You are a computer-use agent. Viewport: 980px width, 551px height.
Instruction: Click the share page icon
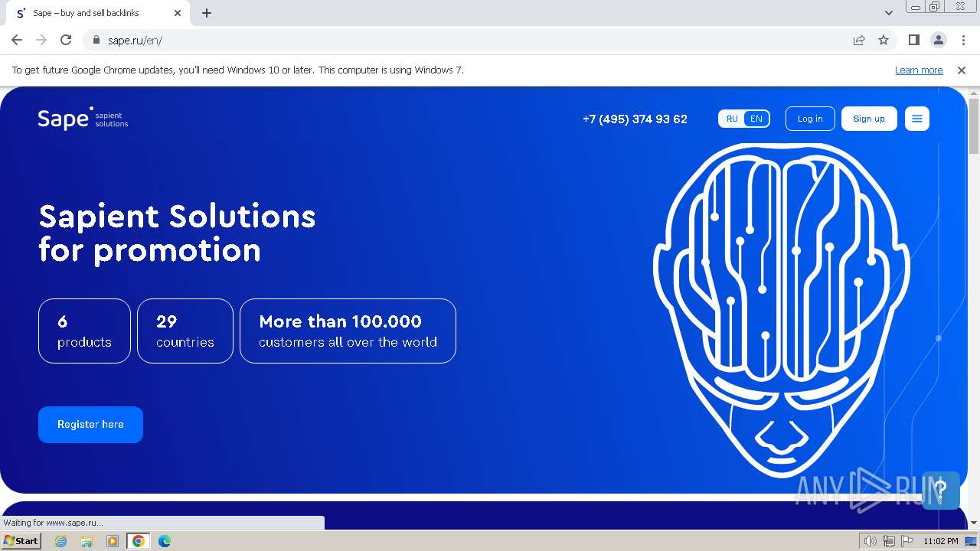click(x=859, y=40)
